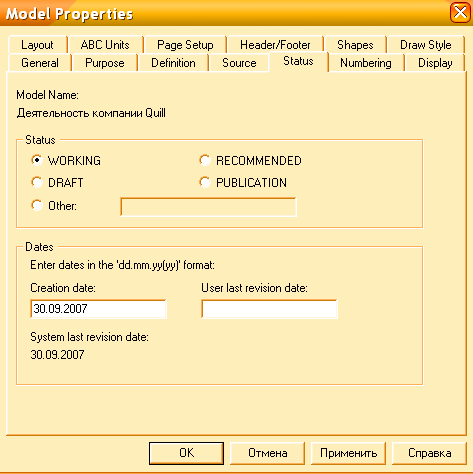Open the Numbering tab

(366, 63)
